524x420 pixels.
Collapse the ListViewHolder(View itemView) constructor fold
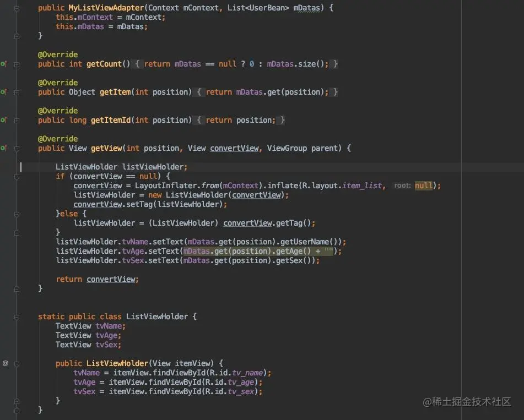tap(17, 363)
